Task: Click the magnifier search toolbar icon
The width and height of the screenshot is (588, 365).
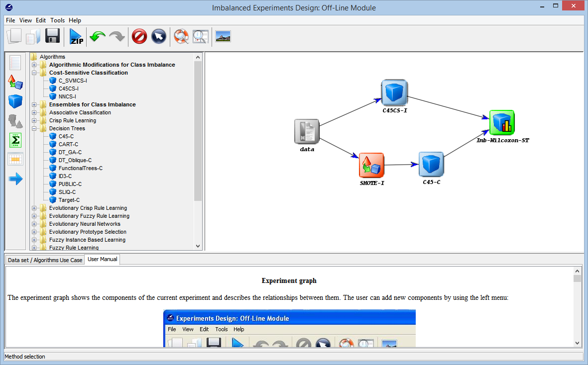Action: [200, 36]
